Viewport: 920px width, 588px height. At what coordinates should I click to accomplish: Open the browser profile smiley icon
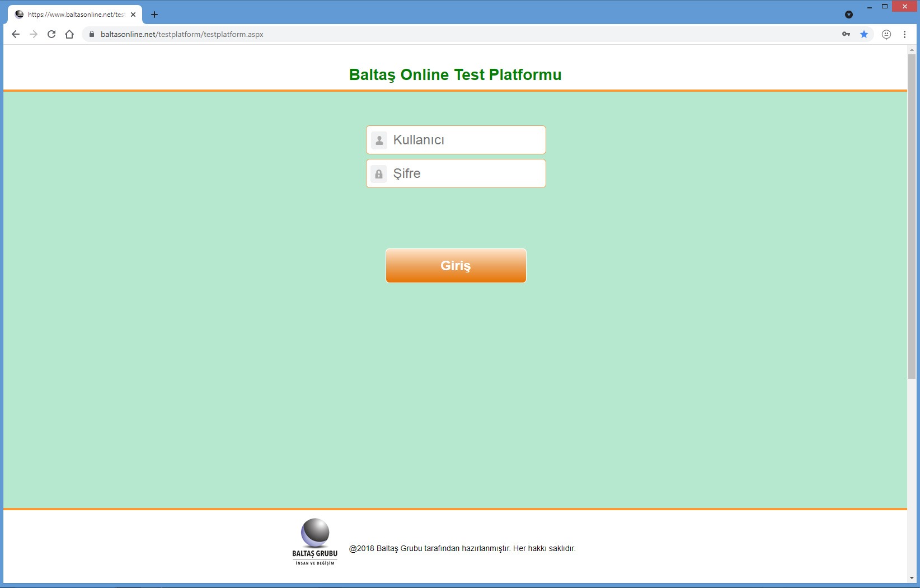pyautogui.click(x=886, y=34)
